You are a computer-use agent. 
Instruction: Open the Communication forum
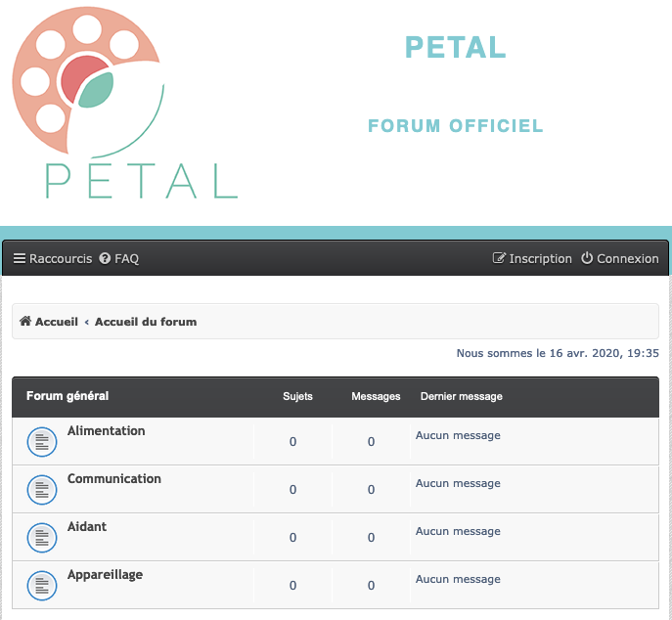coord(114,478)
